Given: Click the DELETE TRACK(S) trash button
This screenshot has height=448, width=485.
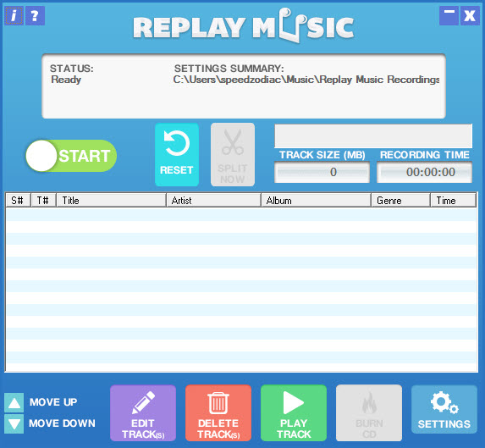Looking at the screenshot, I should point(218,413).
